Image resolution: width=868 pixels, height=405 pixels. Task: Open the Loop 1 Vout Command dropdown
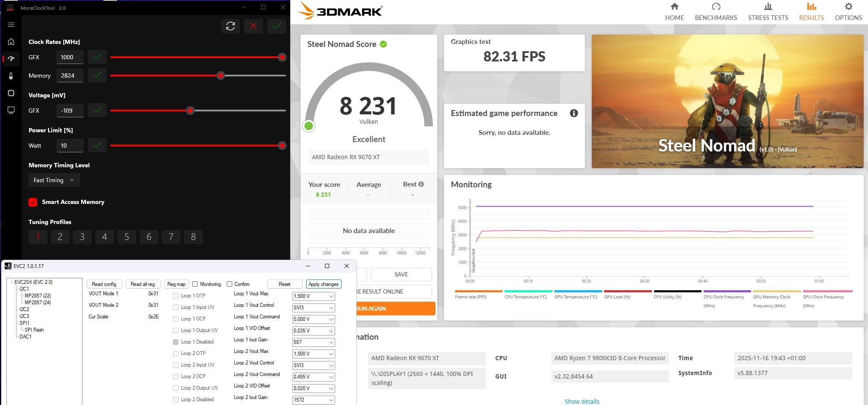point(313,319)
